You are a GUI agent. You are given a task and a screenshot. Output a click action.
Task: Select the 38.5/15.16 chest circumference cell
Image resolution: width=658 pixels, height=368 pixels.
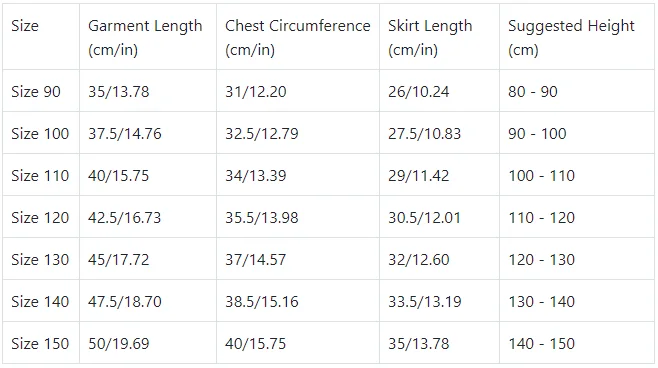[298, 301]
